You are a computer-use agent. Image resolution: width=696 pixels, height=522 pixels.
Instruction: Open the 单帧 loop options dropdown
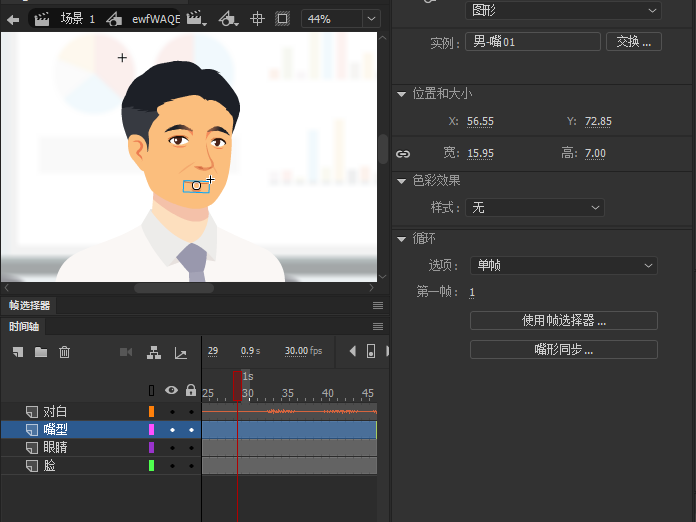(x=564, y=265)
